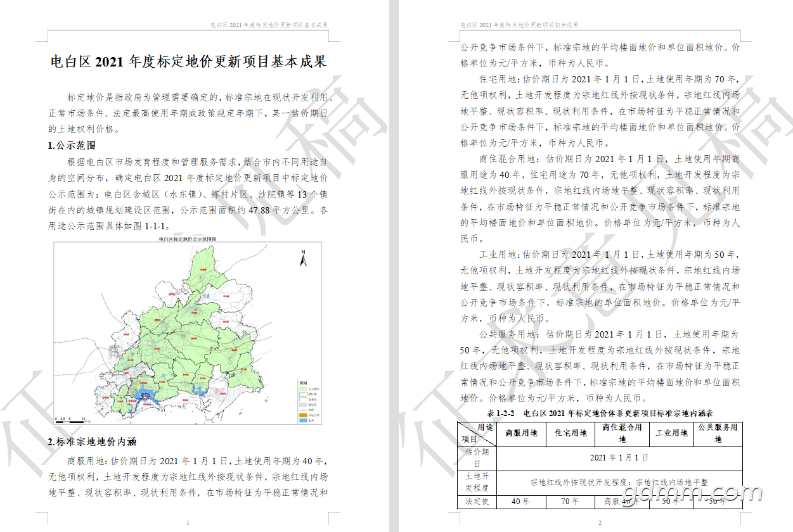793x532 pixels.
Task: Click the 住宅用地 table column header
Action: 571,434
